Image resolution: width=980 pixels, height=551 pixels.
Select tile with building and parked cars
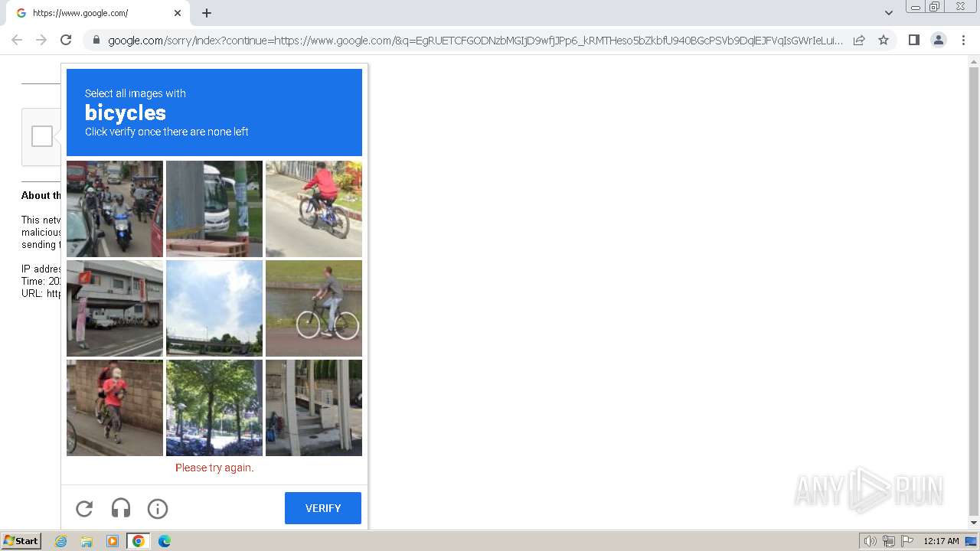115,308
